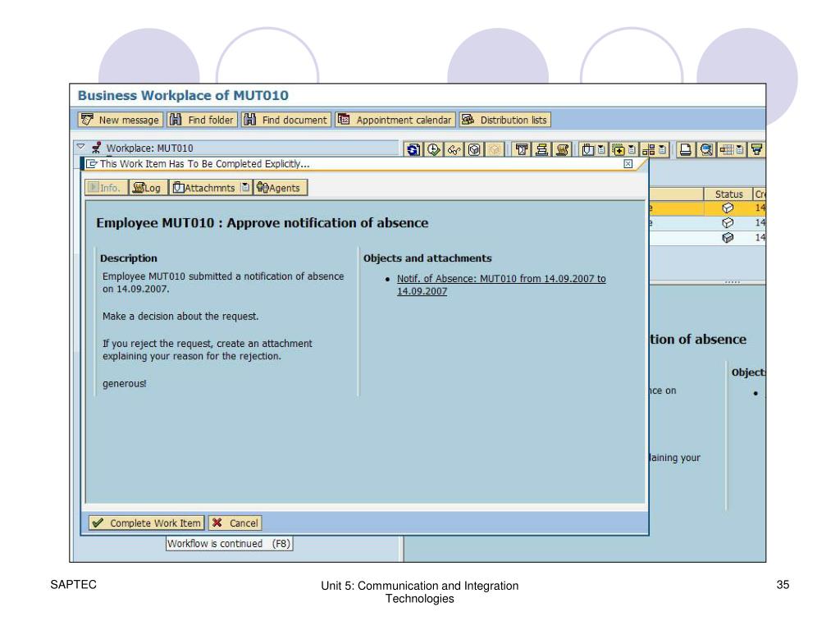This screenshot has width=840, height=630.
Task: Click the Filter funnel icon
Action: point(756,149)
